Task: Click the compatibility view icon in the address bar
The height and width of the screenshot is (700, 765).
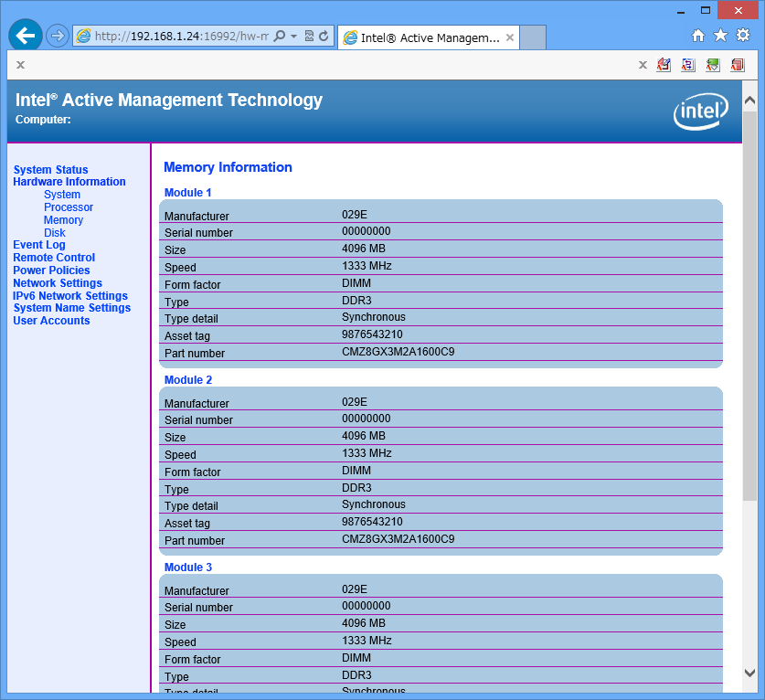Action: [x=309, y=37]
